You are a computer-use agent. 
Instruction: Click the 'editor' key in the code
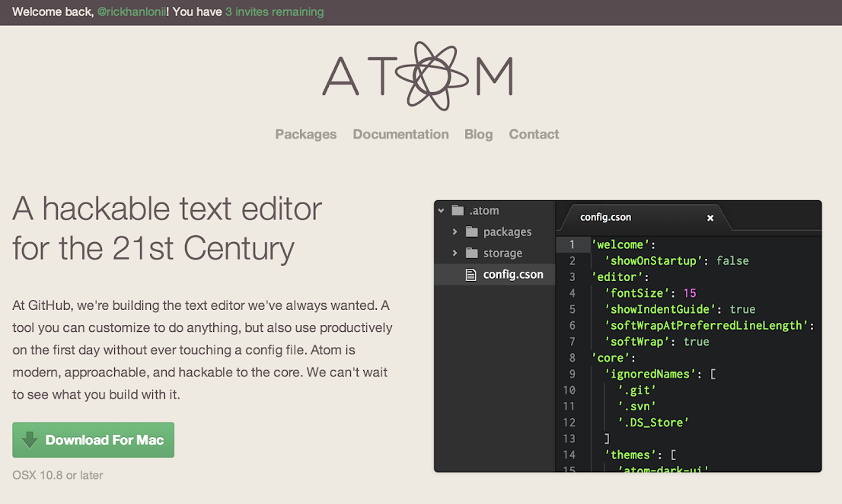pos(617,277)
